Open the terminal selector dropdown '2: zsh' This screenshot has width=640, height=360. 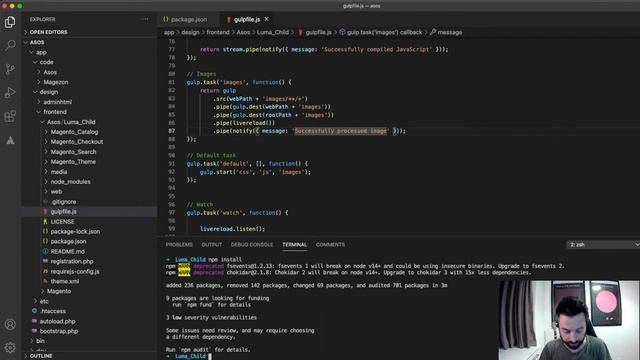point(603,244)
